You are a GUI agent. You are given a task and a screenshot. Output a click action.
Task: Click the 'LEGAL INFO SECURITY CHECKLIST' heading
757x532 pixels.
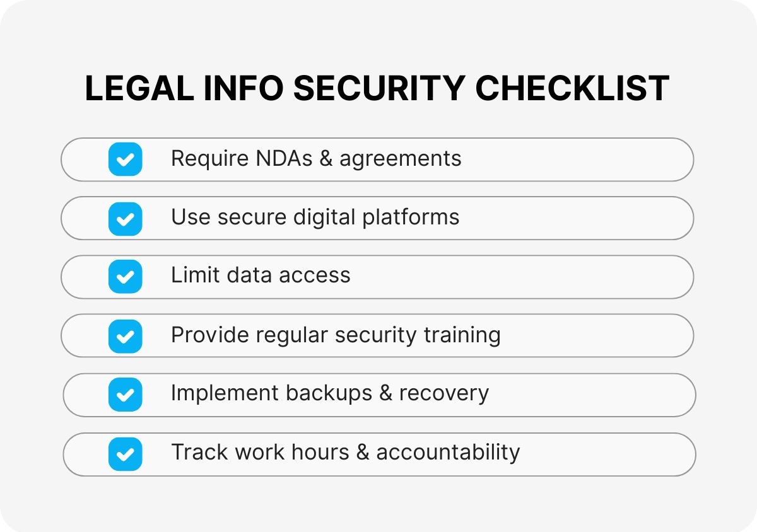[x=377, y=89]
